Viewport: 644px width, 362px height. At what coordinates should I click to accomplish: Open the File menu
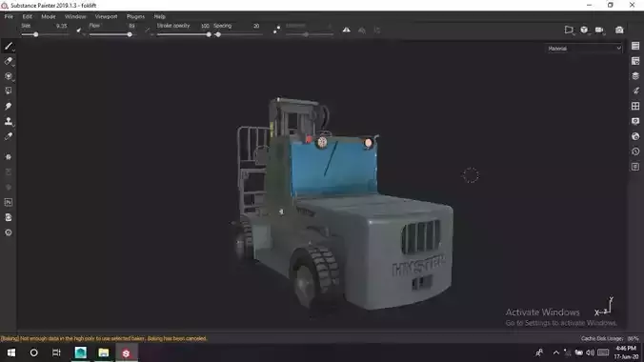[9, 16]
